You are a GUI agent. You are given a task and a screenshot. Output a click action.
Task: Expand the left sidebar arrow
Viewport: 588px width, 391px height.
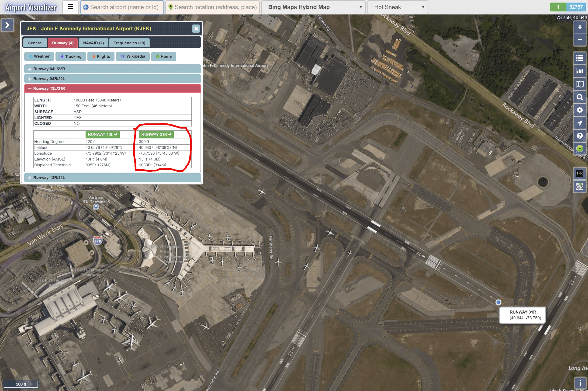7,25
